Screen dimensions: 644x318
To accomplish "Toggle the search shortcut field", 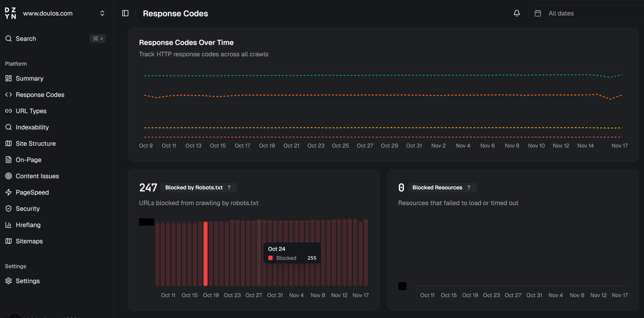I will [x=98, y=38].
